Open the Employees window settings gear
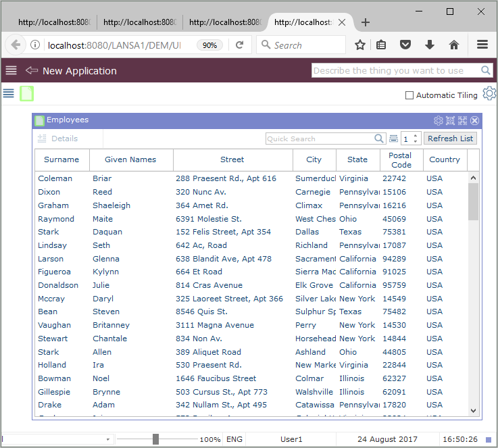This screenshot has height=448, width=498. click(439, 121)
